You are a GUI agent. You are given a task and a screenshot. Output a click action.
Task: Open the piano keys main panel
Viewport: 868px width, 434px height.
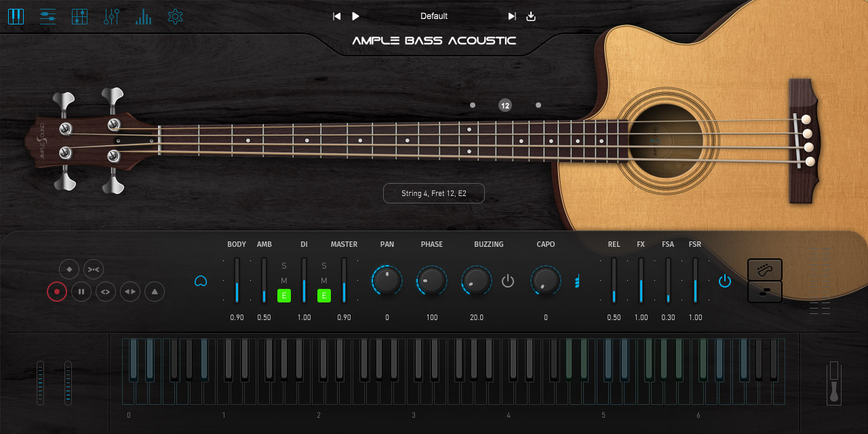16,17
